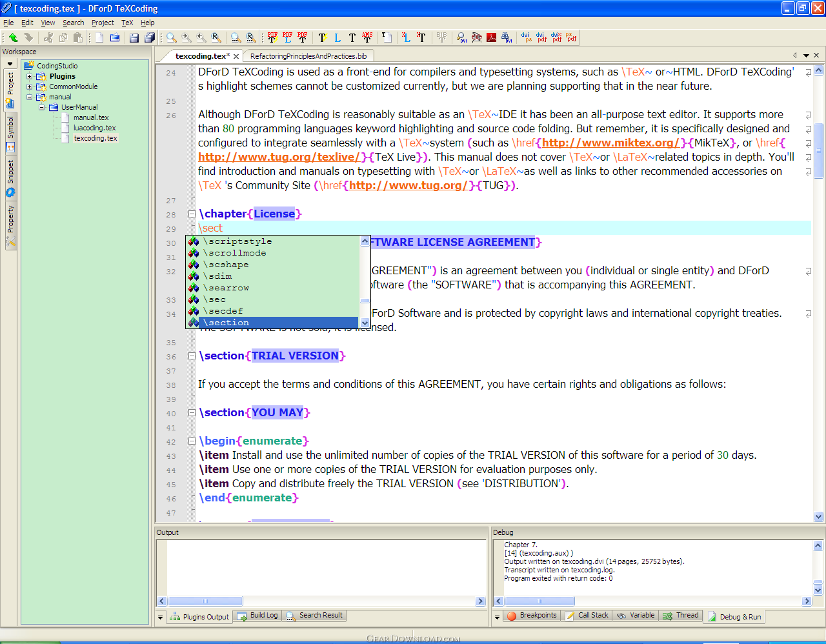Image resolution: width=826 pixels, height=644 pixels.
Task: Open the Property side tab
Action: (10, 225)
